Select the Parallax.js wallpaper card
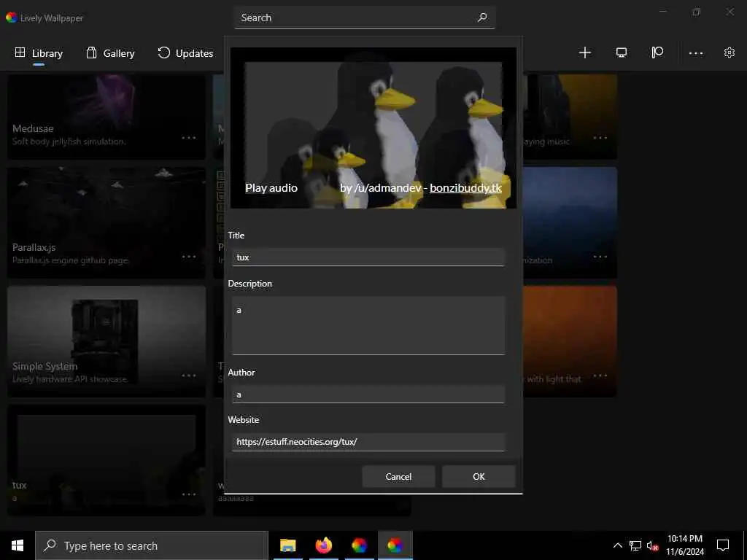This screenshot has height=560, width=747. point(107,222)
